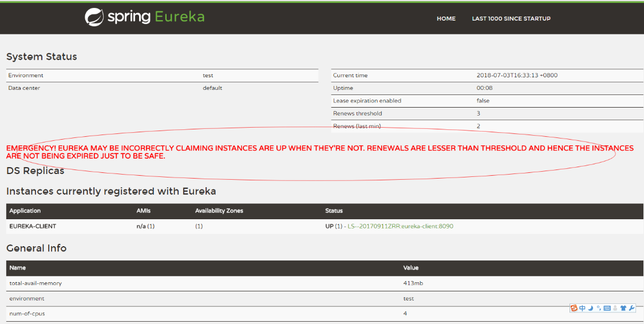Click the Instances currently registered with Eureka heading
644x324 pixels.
111,191
